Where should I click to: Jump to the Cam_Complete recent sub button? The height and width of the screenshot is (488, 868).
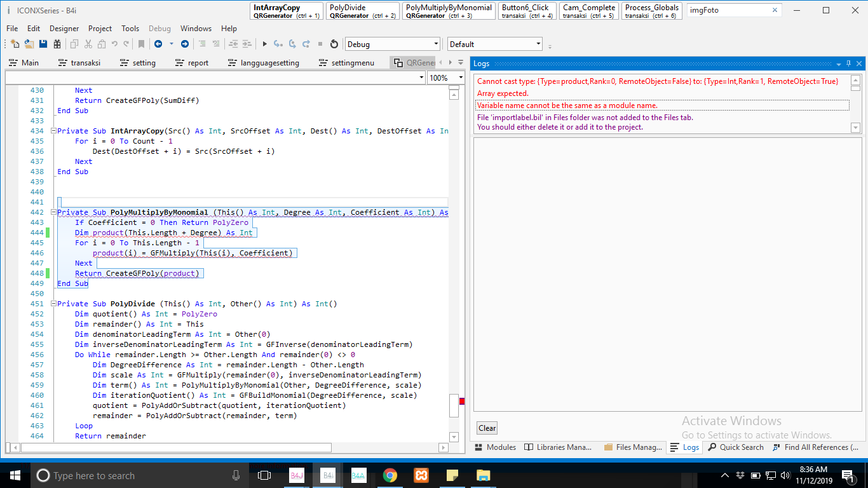589,11
